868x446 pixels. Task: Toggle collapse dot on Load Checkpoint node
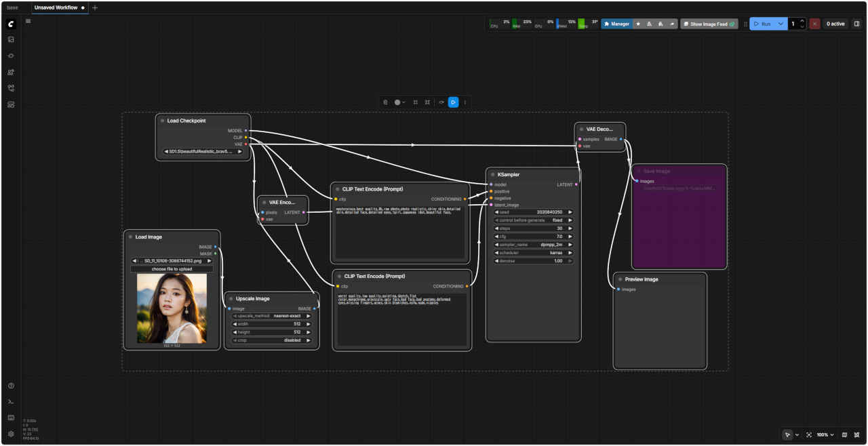tap(163, 121)
